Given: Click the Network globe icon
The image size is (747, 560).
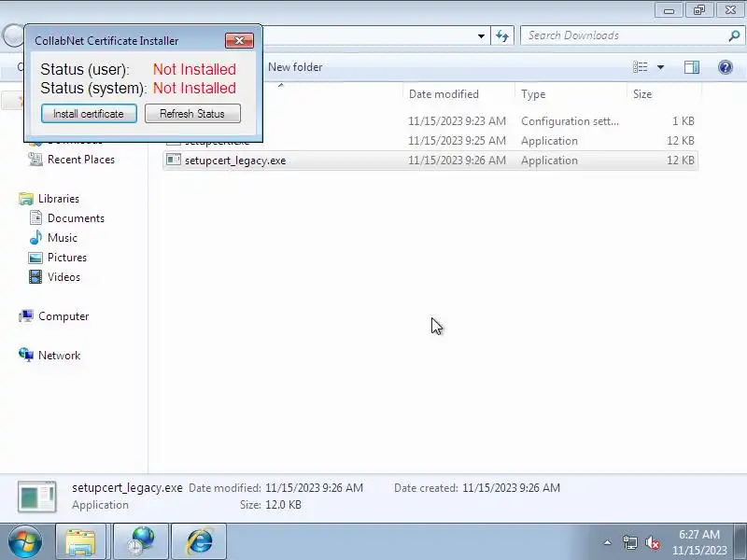Looking at the screenshot, I should click(x=26, y=355).
